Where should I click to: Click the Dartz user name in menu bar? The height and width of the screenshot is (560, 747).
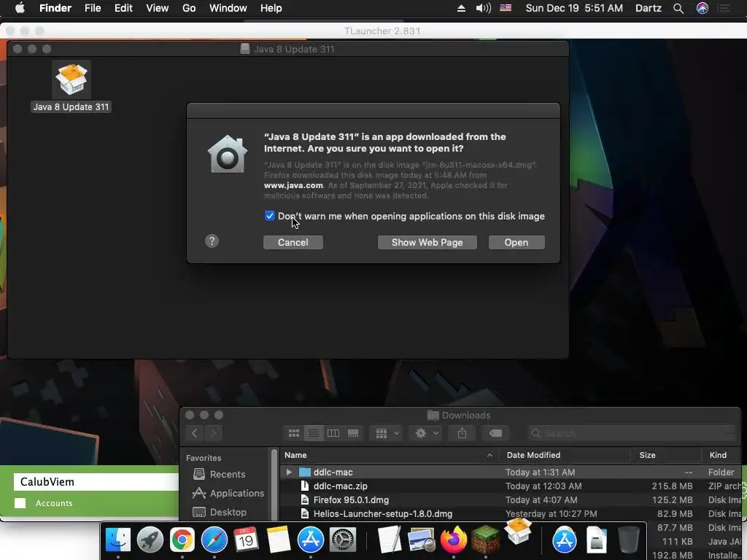click(649, 8)
